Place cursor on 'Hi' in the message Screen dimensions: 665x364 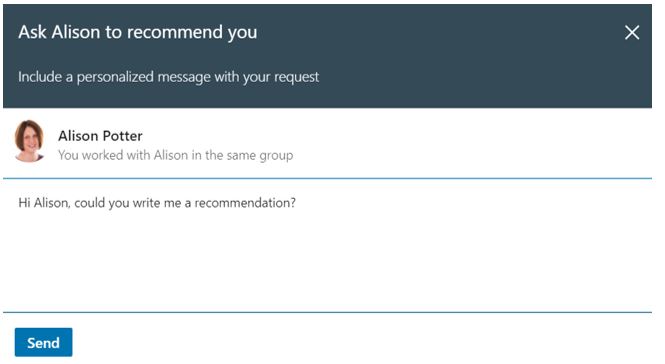pos(24,203)
